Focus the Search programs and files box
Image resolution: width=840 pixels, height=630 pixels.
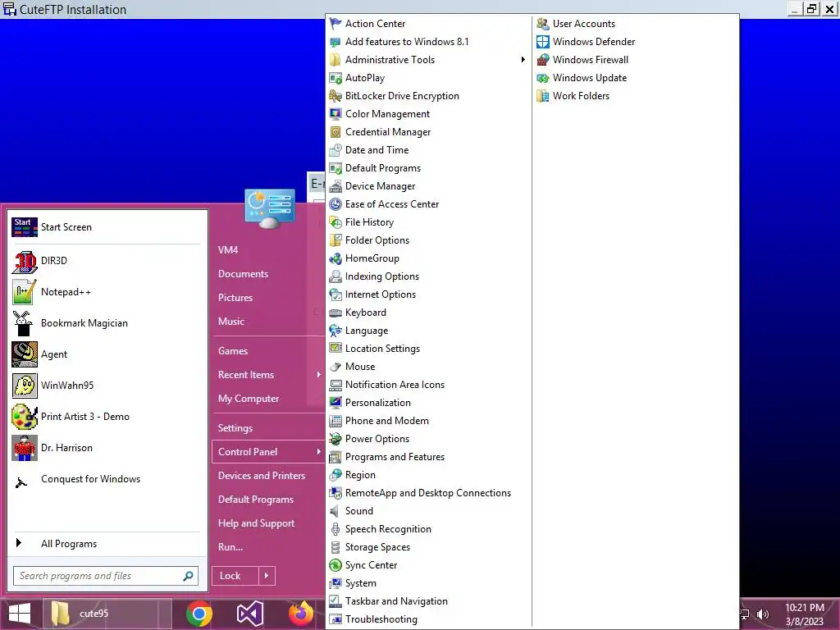coord(98,576)
